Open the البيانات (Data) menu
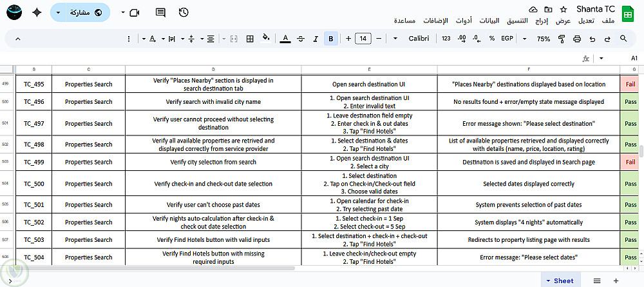Screen dimensions: 644x287 coord(489,21)
